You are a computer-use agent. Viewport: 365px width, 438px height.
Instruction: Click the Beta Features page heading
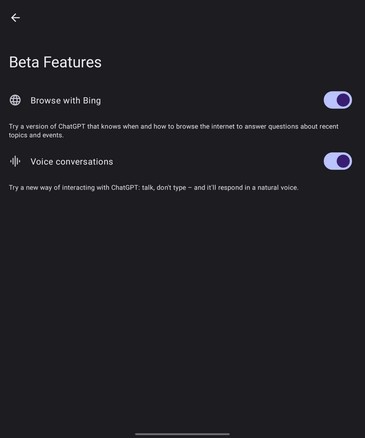55,62
